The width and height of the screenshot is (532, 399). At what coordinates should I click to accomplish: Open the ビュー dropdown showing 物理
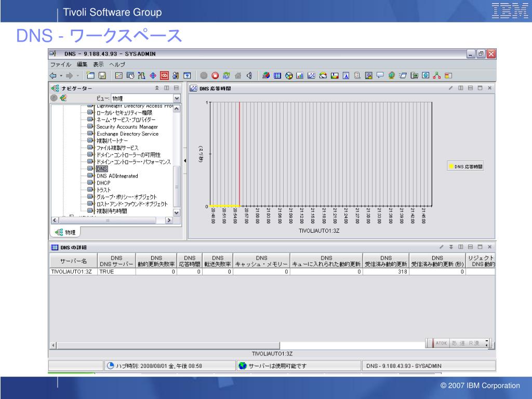click(x=177, y=98)
